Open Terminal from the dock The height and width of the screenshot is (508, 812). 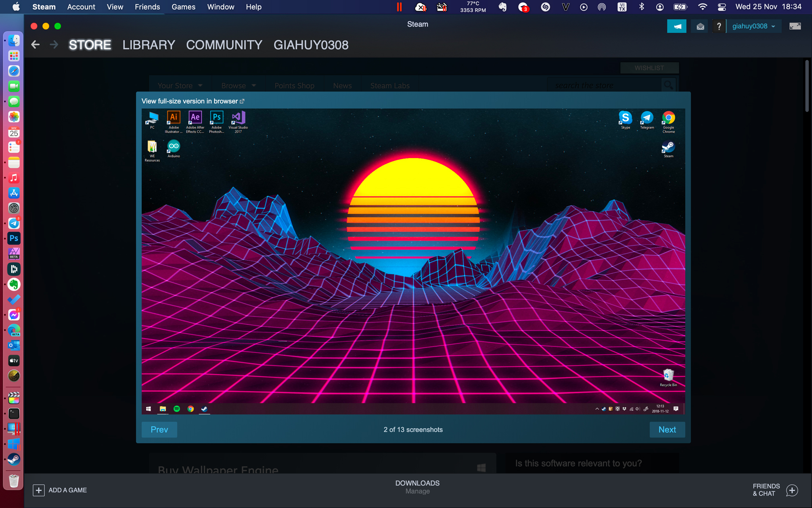(14, 414)
